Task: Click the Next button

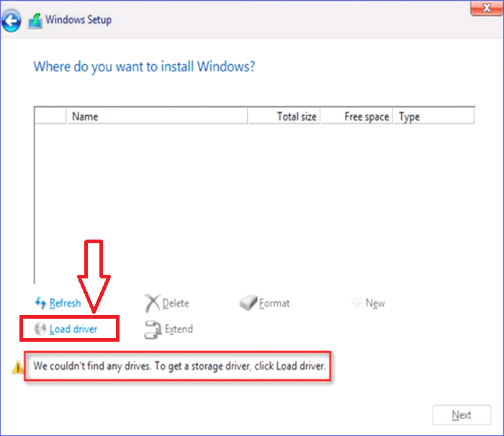Action: pos(462,415)
